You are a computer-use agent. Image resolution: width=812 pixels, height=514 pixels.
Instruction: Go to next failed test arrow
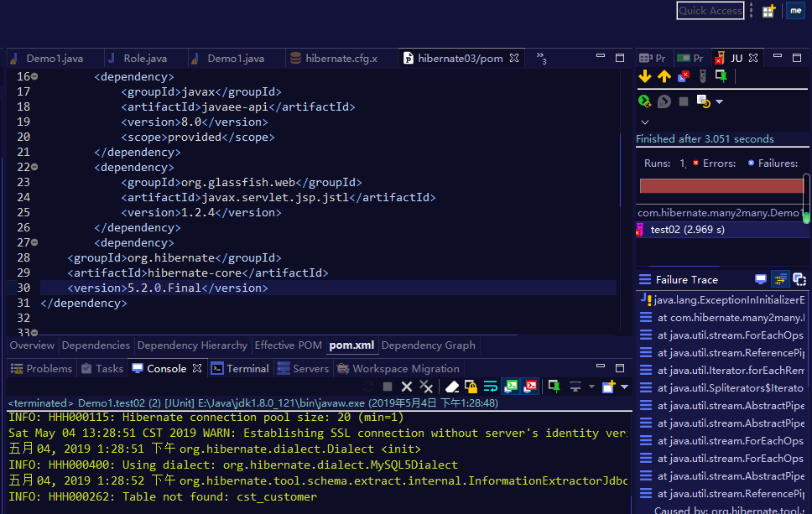[x=645, y=76]
